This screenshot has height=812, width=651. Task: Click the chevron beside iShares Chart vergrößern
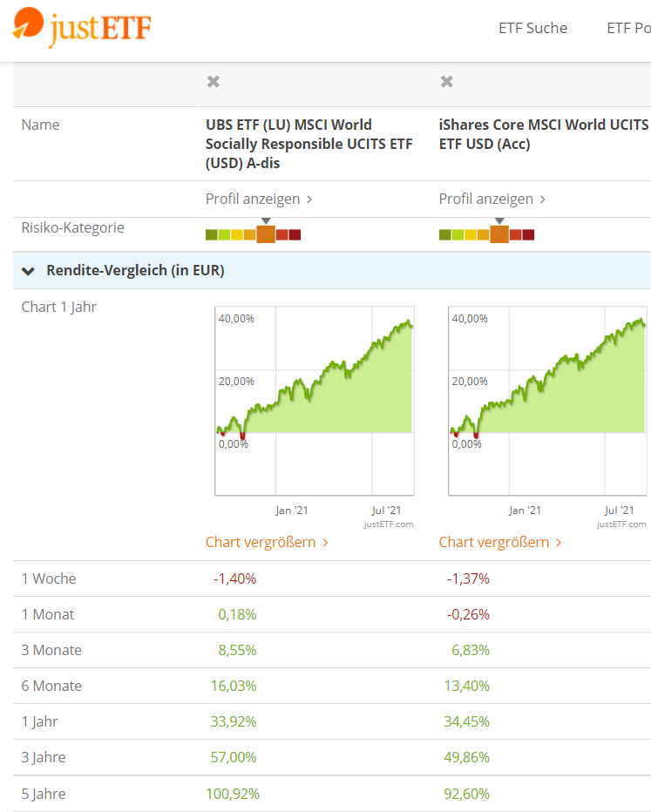click(x=559, y=543)
